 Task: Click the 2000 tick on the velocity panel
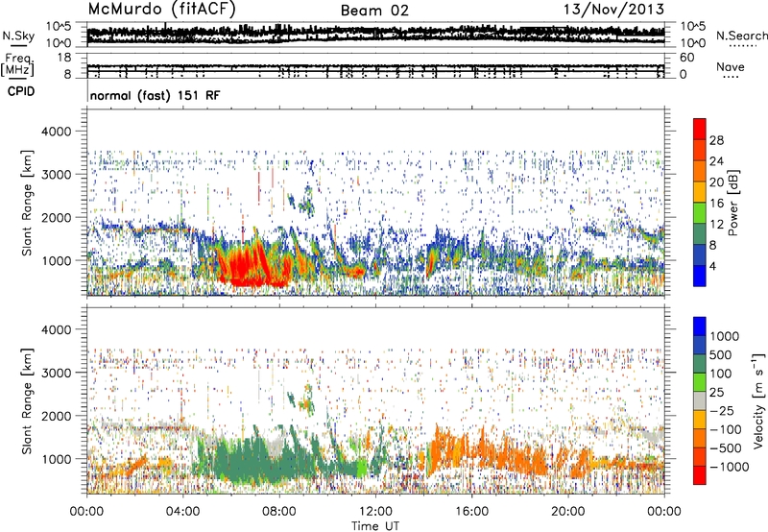click(x=56, y=416)
